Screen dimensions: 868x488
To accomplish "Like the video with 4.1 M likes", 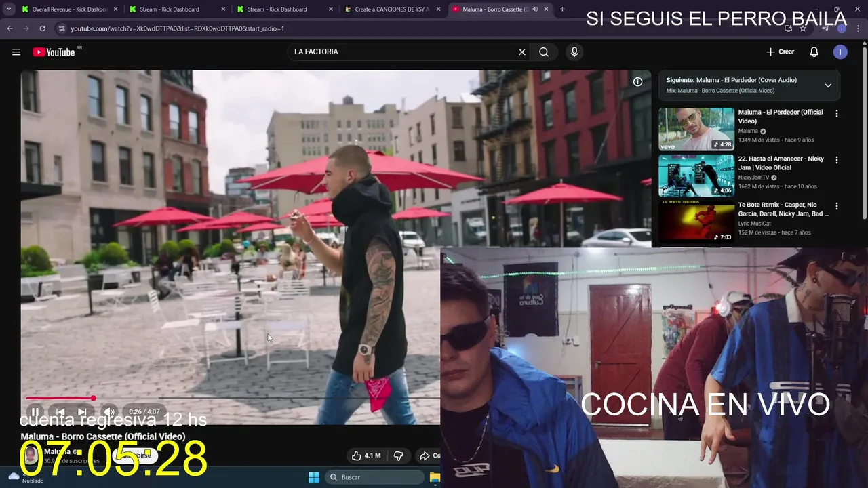I will (x=366, y=455).
